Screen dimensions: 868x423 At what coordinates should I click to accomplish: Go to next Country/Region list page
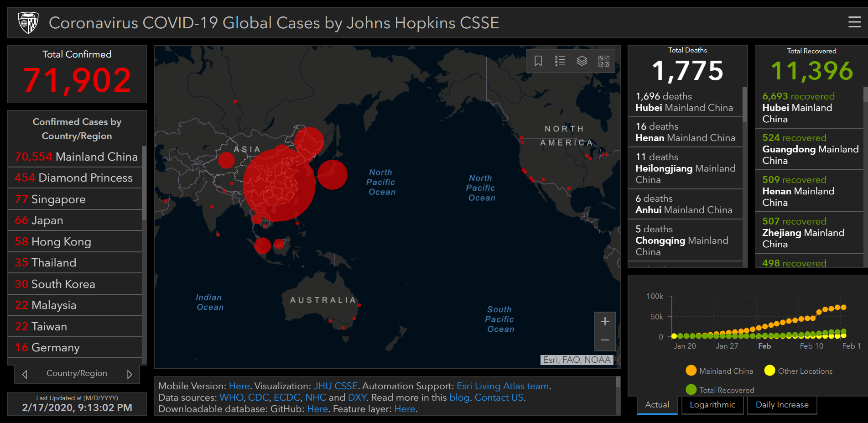click(130, 374)
